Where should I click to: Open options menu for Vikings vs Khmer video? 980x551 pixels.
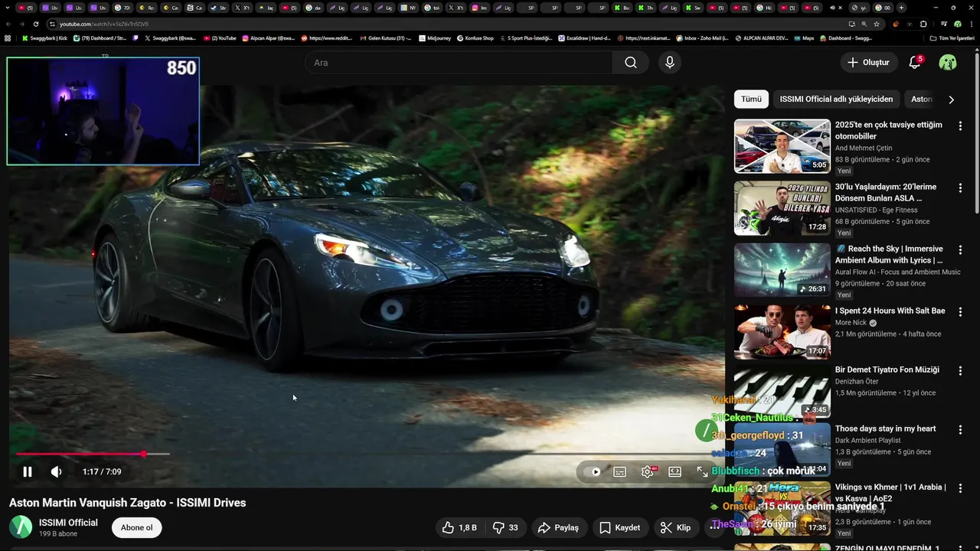[x=960, y=488]
